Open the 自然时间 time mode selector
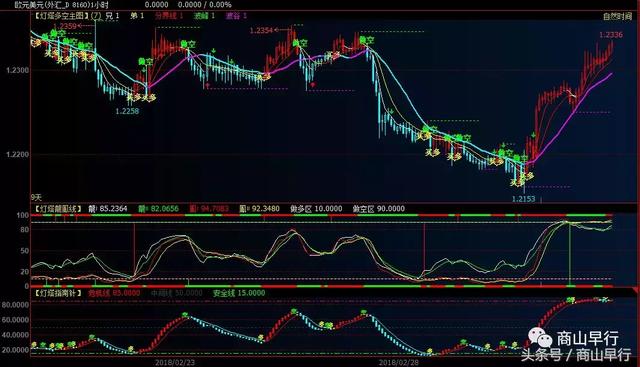 point(617,16)
